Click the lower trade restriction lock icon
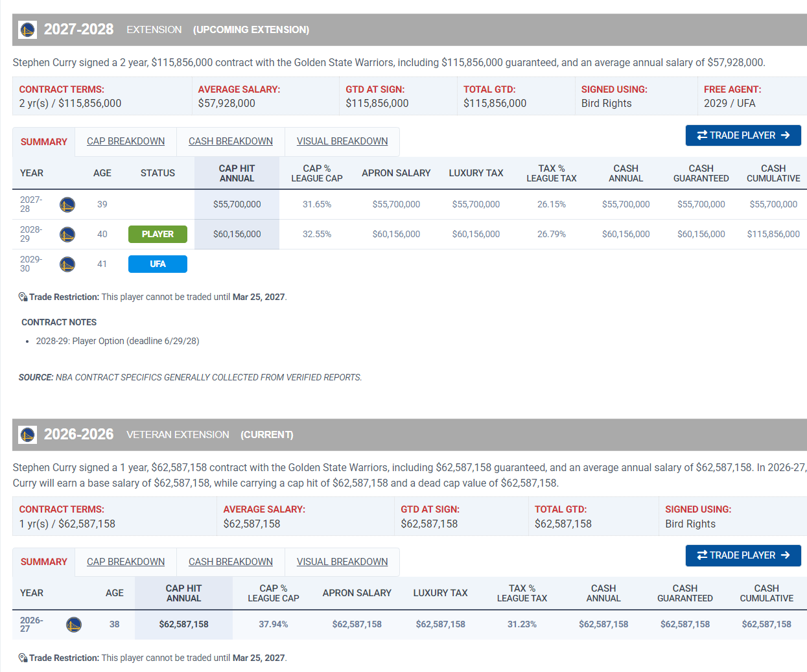Image resolution: width=807 pixels, height=672 pixels. pyautogui.click(x=23, y=658)
